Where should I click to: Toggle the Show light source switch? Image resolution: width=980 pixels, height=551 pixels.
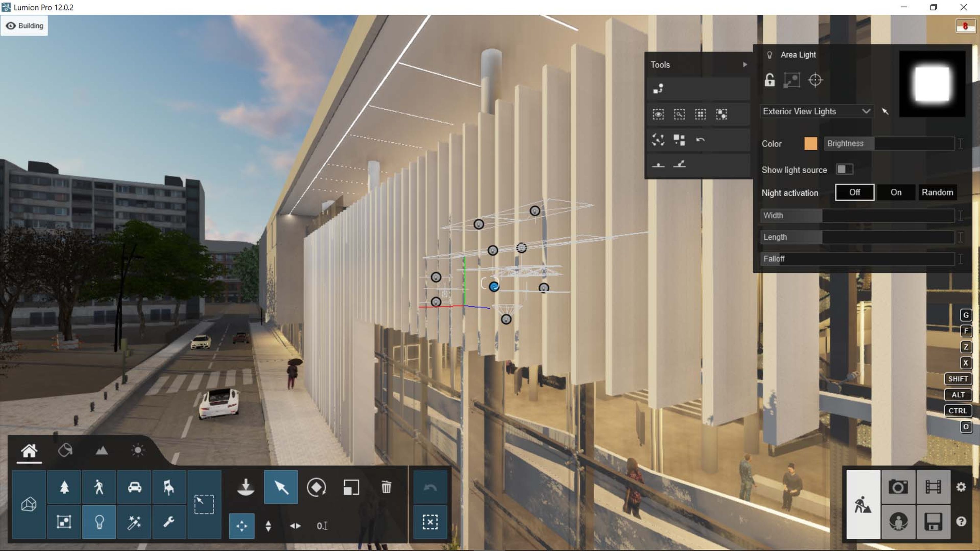click(844, 169)
